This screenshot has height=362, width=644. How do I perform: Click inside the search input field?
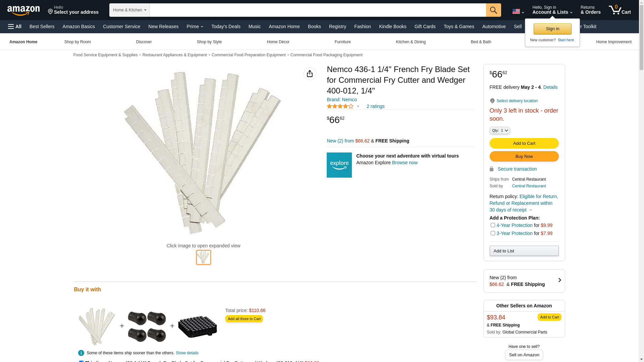point(317,10)
